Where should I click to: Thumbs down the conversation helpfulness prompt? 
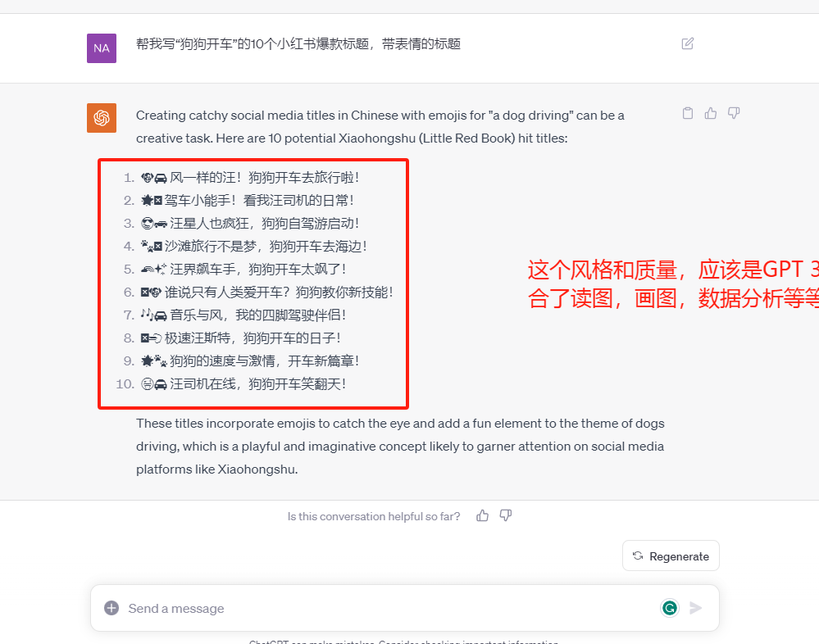coord(506,515)
